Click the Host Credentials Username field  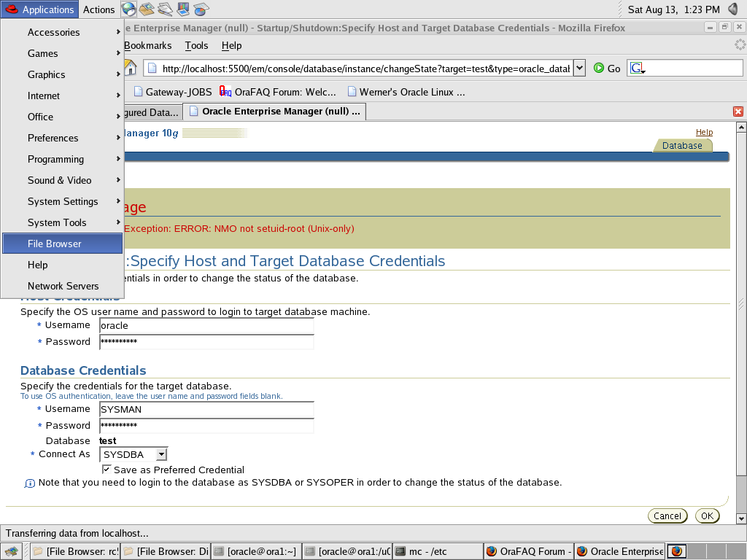point(206,326)
